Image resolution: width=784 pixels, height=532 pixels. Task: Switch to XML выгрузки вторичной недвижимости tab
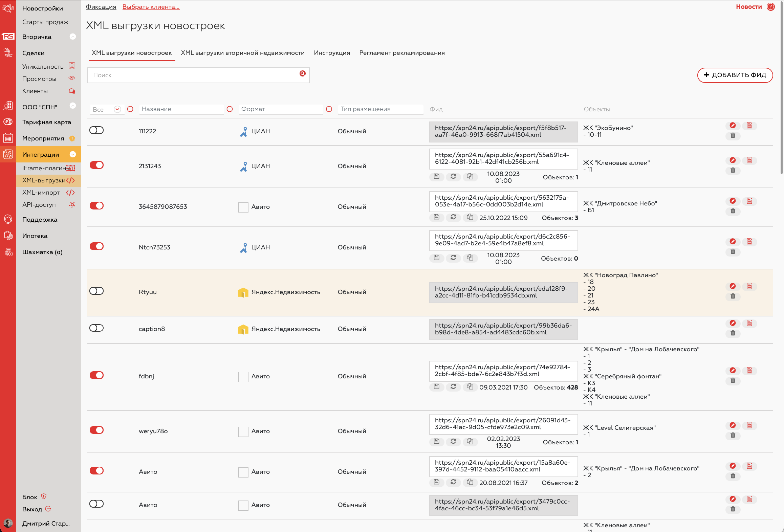(x=242, y=53)
